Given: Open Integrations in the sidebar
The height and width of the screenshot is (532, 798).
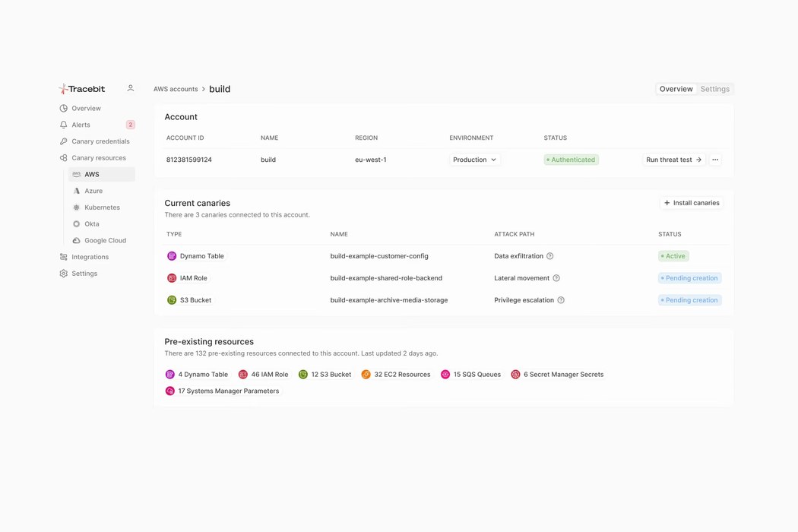Looking at the screenshot, I should [x=90, y=257].
